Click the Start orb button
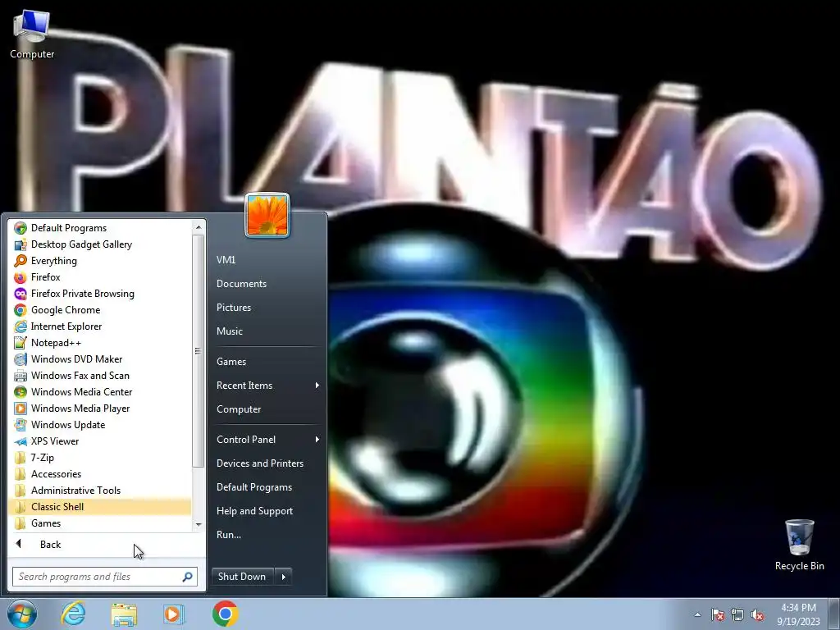This screenshot has height=630, width=840. 22,614
